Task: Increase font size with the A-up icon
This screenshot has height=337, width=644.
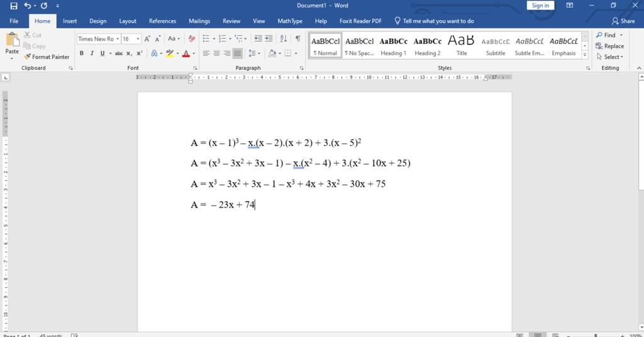Action: [147, 39]
